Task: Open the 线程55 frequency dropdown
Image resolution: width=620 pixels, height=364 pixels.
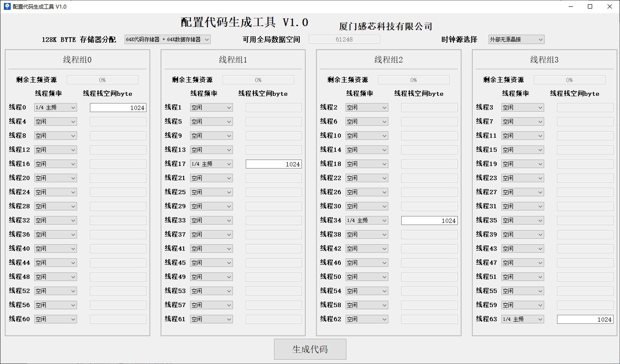Action: click(523, 291)
